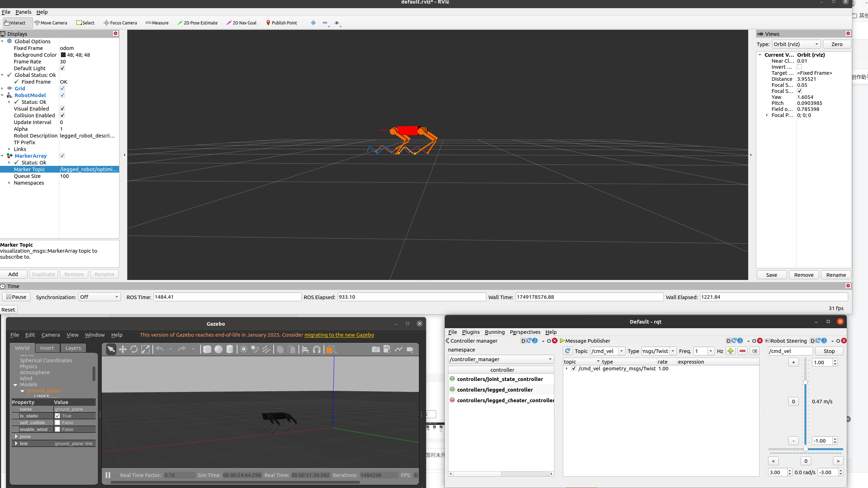Open the rqt Plugins menu

tap(471, 332)
